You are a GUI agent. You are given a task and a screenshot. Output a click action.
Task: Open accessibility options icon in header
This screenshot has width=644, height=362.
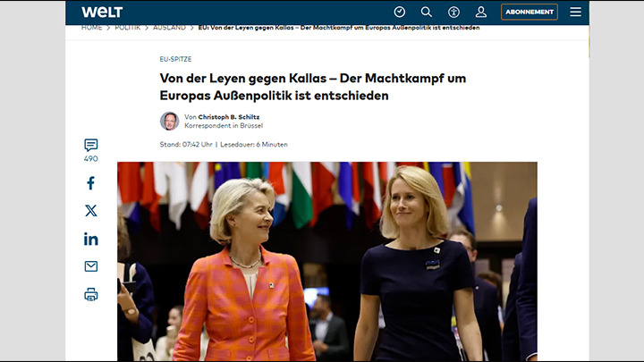pyautogui.click(x=453, y=13)
